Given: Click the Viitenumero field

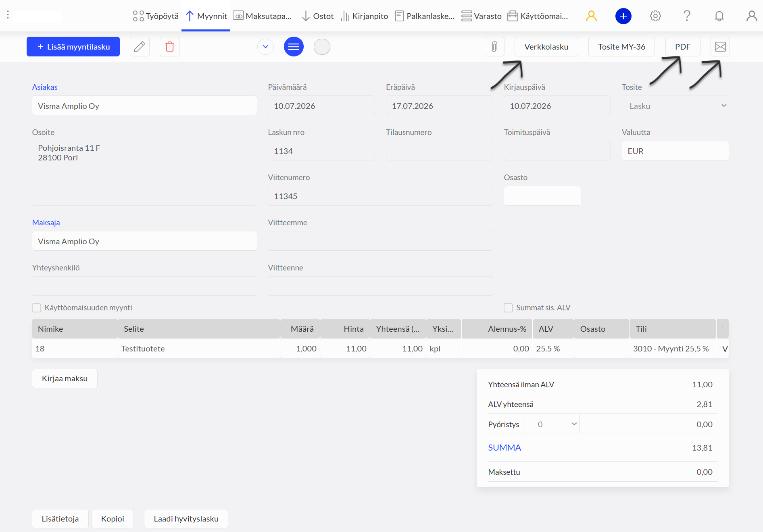Looking at the screenshot, I should 380,196.
